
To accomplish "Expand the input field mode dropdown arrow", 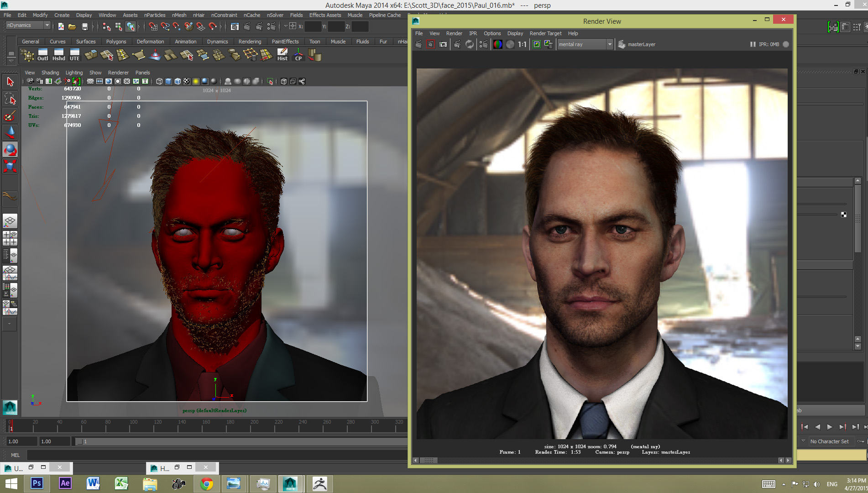I will [286, 26].
